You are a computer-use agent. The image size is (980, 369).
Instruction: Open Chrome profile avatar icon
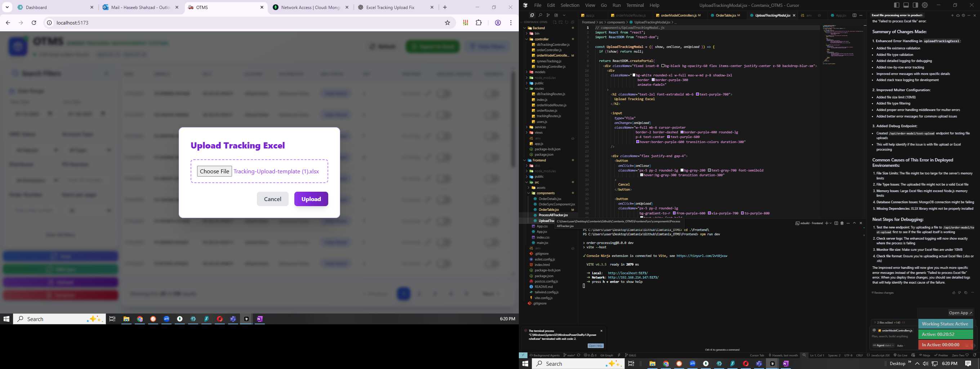pyautogui.click(x=498, y=23)
